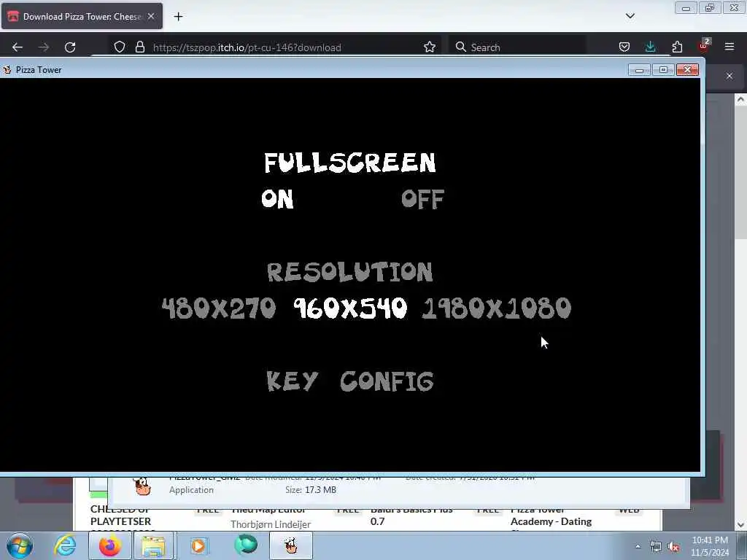Viewport: 747px width, 560px height.
Task: Turn fullscreen ON in Pizza Tower
Action: (277, 198)
